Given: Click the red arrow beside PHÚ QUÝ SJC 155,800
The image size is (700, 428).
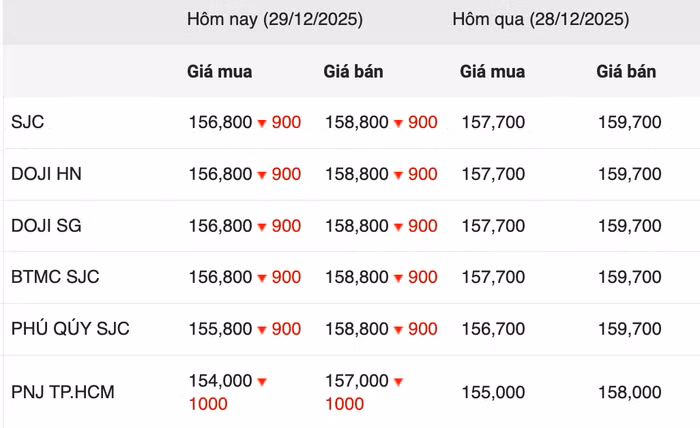Looking at the screenshot, I should (262, 330).
